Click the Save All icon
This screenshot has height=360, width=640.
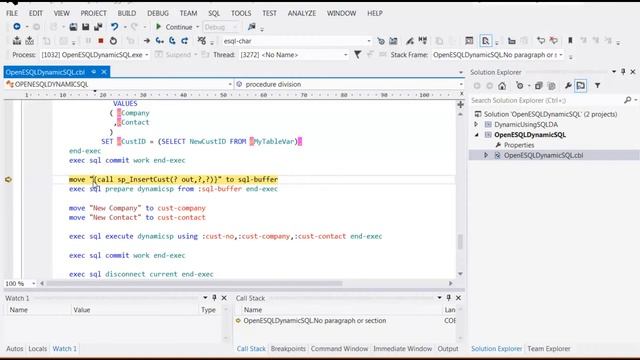click(98, 27)
